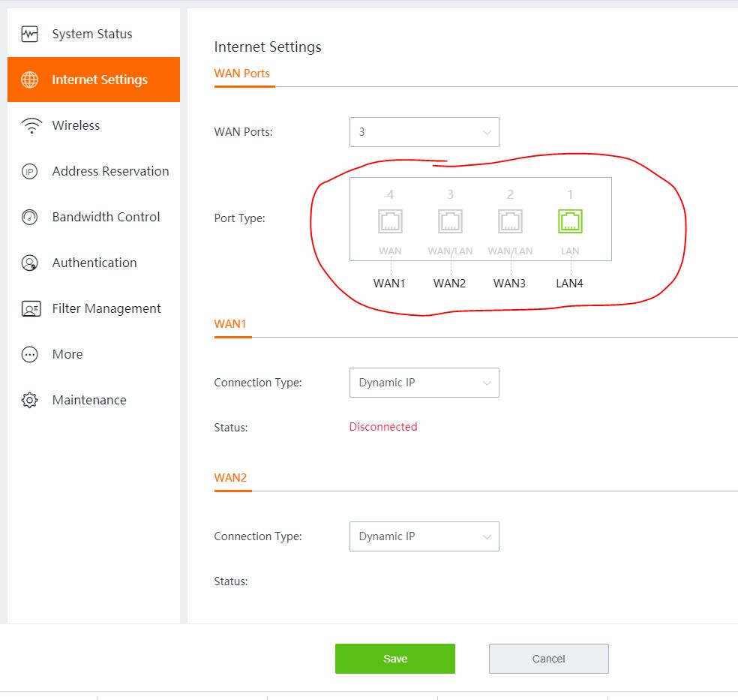Click the Internet Settings globe icon
The height and width of the screenshot is (700, 738).
(30, 80)
